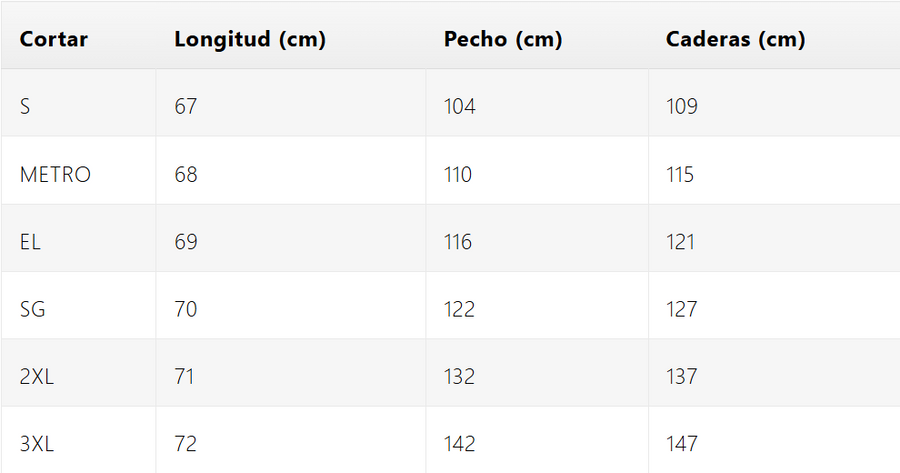Select the S size cell

(x=25, y=107)
